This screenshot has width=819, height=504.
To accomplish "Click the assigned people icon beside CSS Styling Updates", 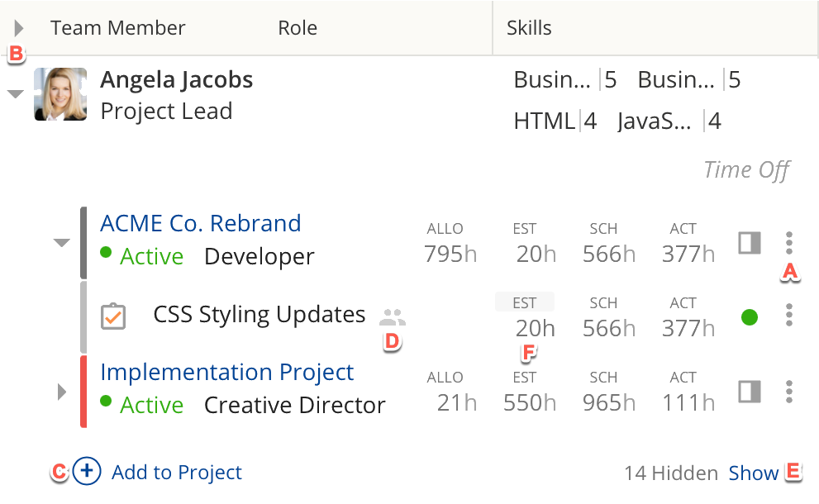I will pos(393,316).
